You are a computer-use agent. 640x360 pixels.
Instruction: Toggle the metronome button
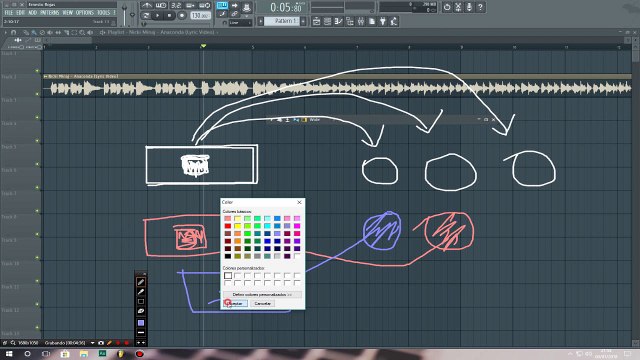point(147,5)
